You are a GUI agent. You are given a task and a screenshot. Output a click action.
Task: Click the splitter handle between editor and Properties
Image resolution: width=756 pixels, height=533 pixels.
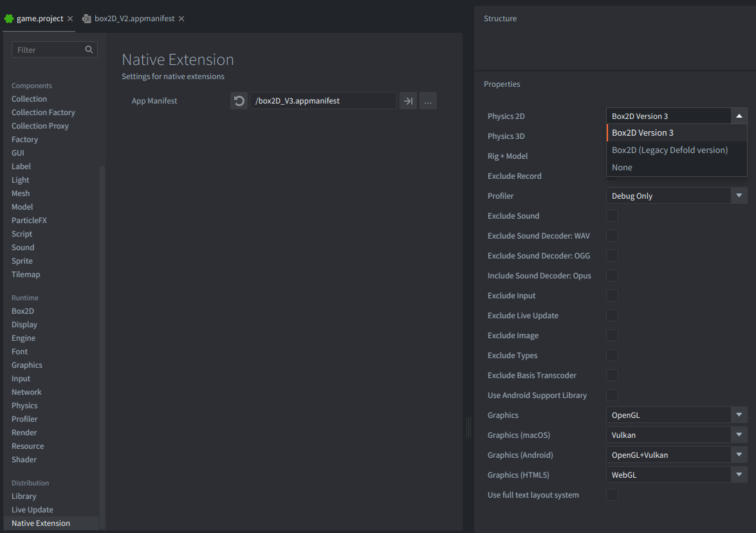click(x=468, y=428)
